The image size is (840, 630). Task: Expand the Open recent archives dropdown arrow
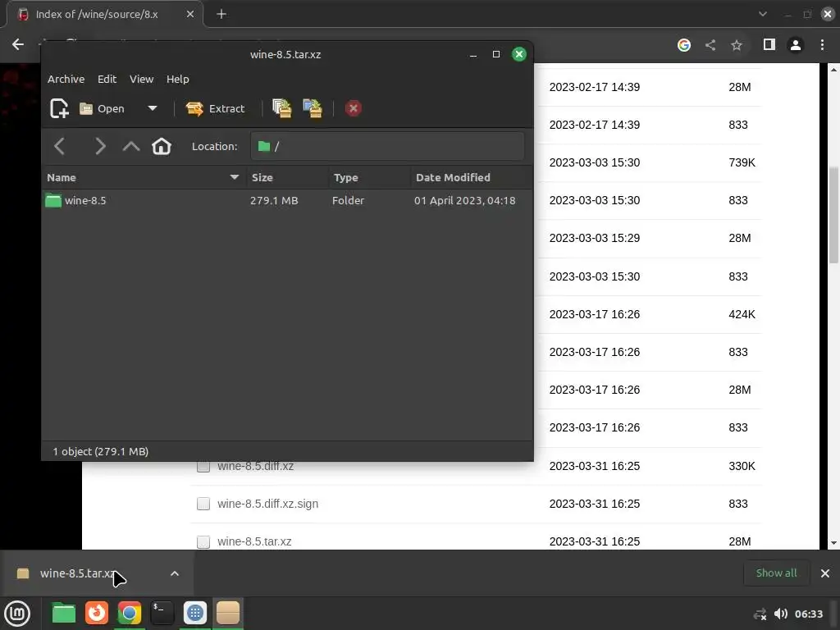coord(152,108)
